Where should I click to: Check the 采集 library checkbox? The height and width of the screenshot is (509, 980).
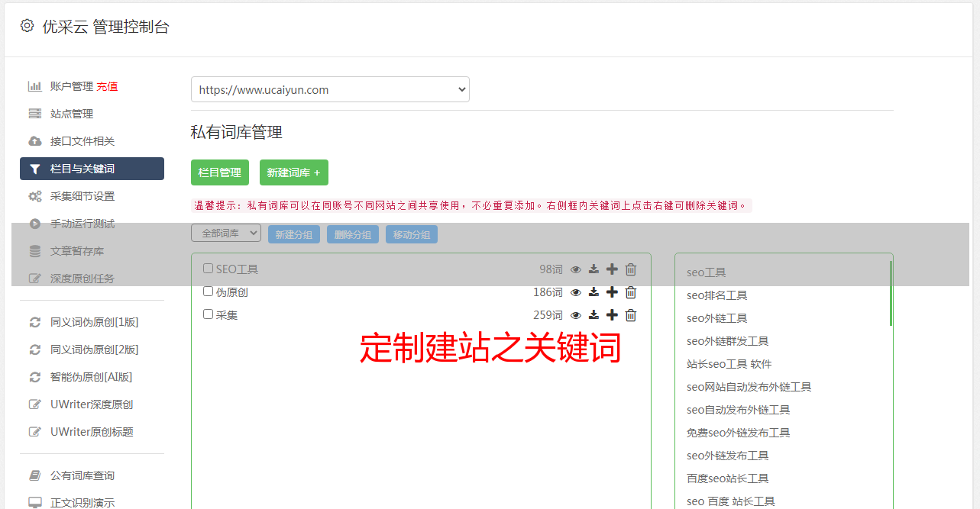pos(208,314)
